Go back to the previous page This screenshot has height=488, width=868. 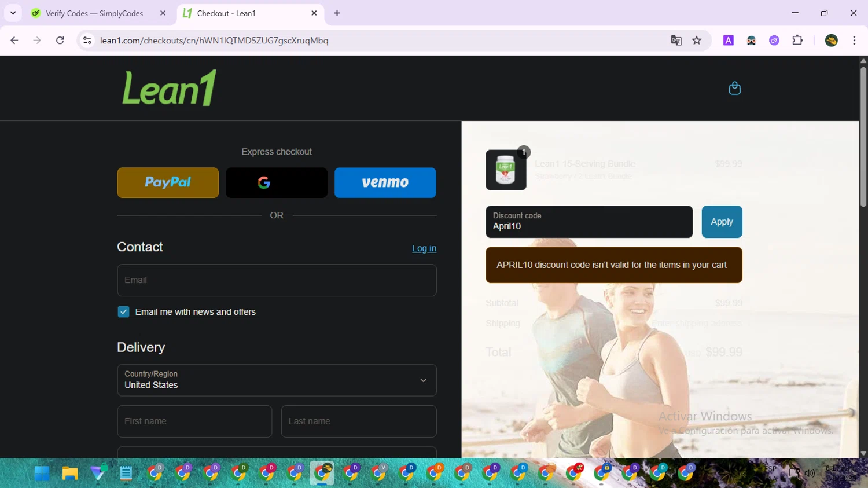14,41
